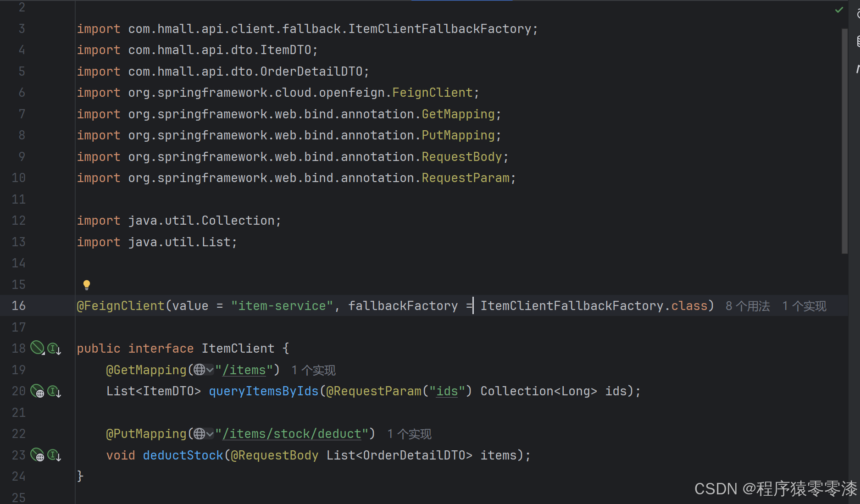Click the implementation gutter icon on line 20
The height and width of the screenshot is (504, 860).
54,391
